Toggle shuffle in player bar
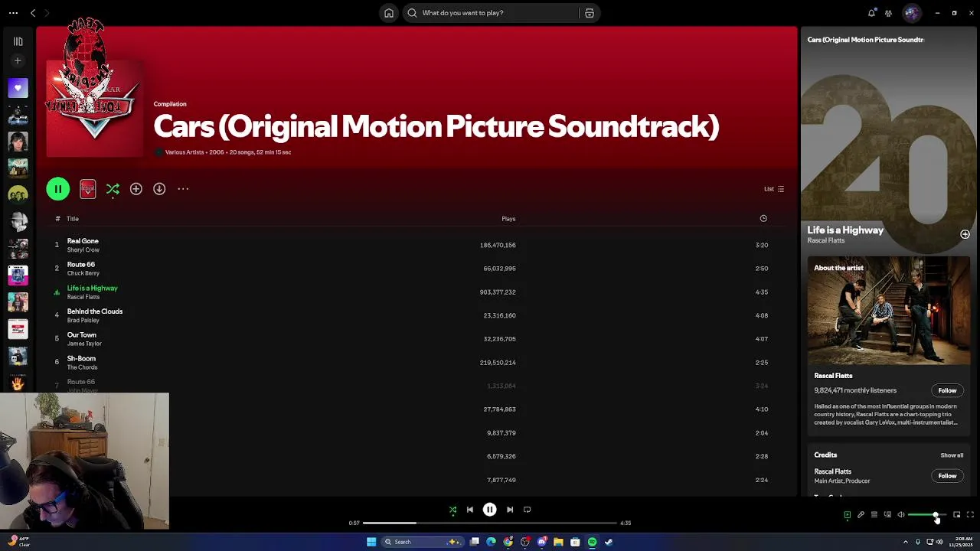This screenshot has width=980, height=551. [452, 510]
